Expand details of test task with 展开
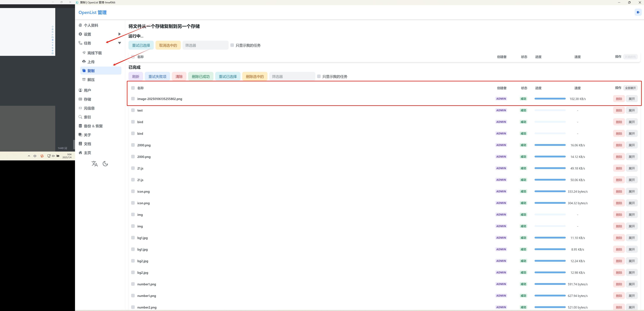Viewport: 644px width, 311px height. [632, 110]
